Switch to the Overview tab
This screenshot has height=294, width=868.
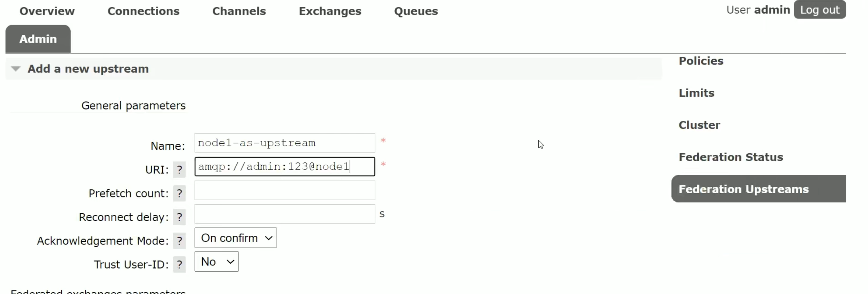[47, 11]
